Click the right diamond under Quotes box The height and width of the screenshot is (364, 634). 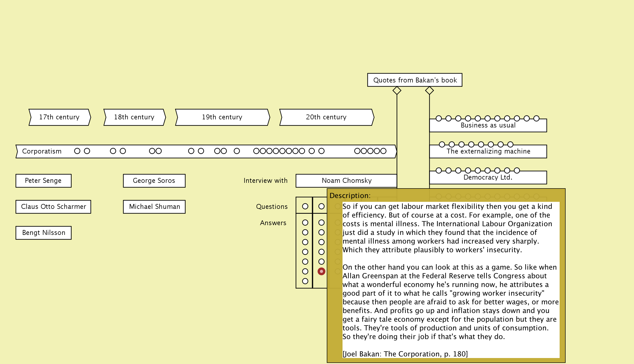429,90
